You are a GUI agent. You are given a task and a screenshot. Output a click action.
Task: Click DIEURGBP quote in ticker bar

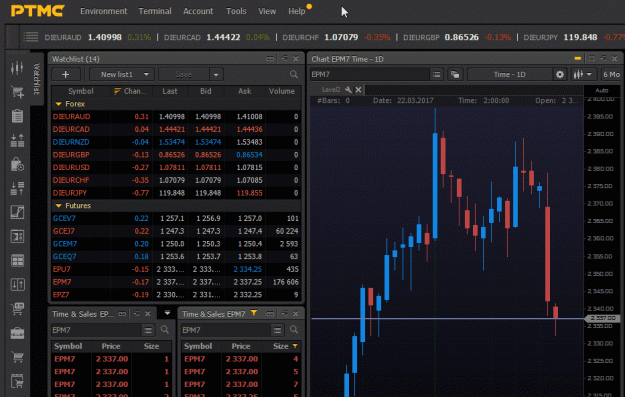click(x=457, y=37)
